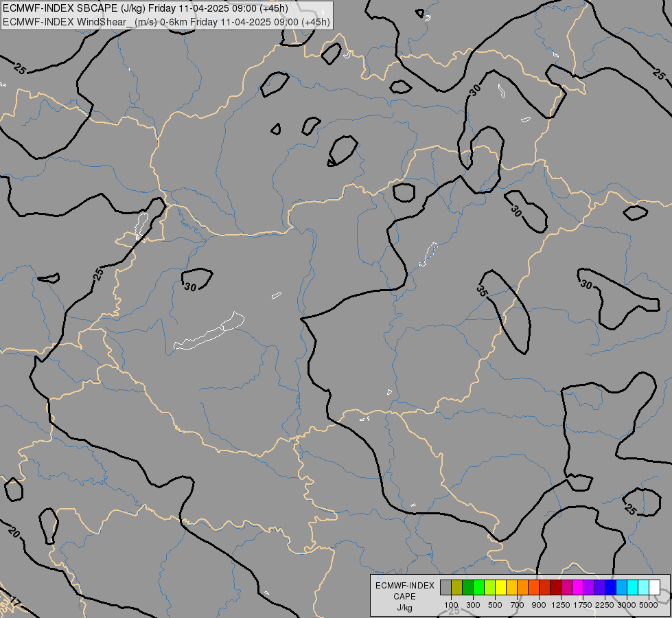672x618 pixels.
Task: Click the 17 contour label on map
Action: (x=14, y=602)
